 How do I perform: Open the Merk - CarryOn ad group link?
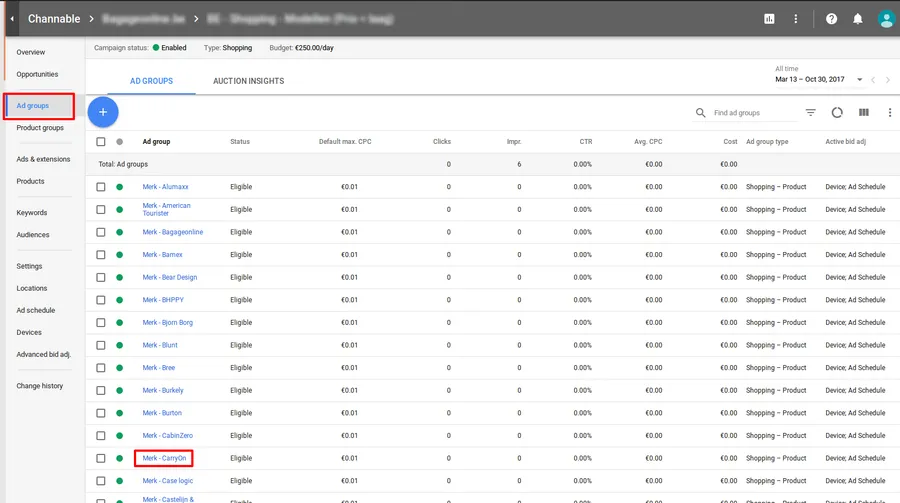click(x=164, y=458)
